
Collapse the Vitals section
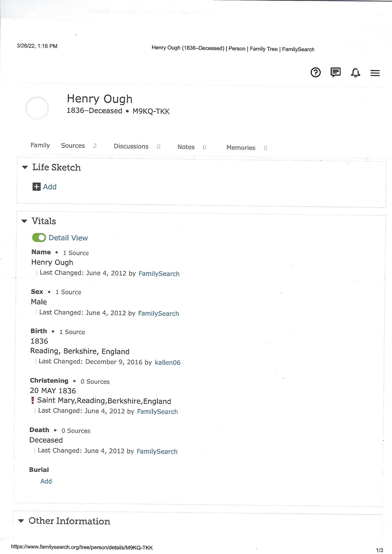[24, 221]
